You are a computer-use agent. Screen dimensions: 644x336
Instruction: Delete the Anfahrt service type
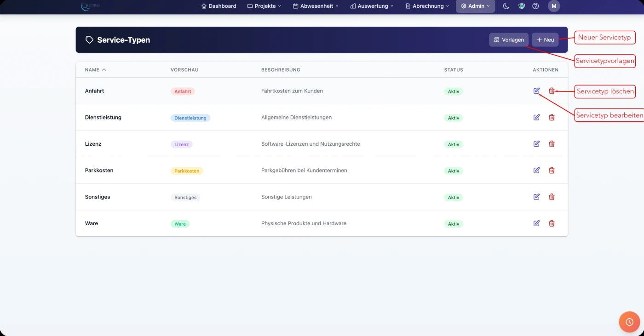552,91
